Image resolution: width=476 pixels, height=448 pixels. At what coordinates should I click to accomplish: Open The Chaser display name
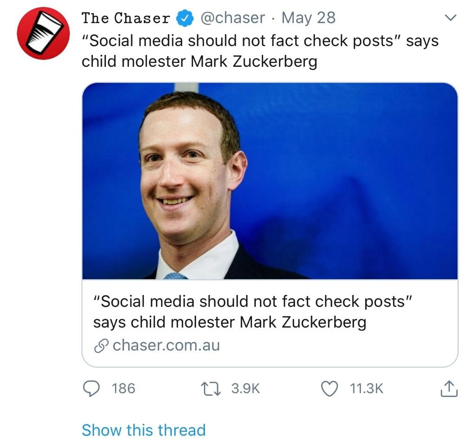pyautogui.click(x=126, y=19)
